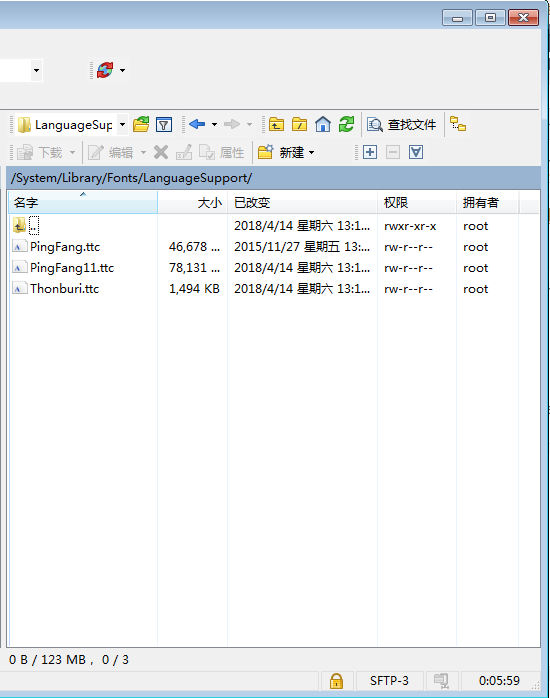Click the 1,494 KB size cell
The height and width of the screenshot is (698, 550).
[194, 288]
